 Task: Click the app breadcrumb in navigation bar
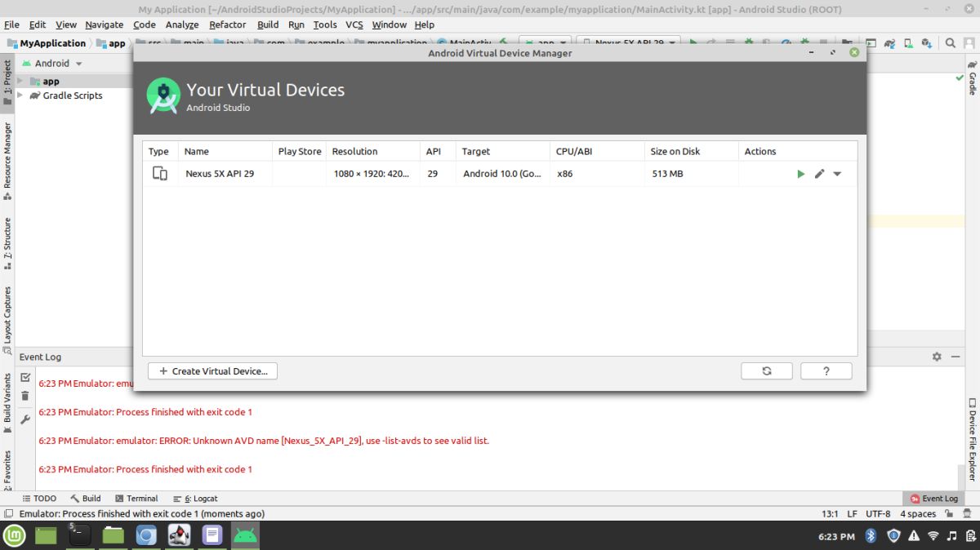click(111, 43)
